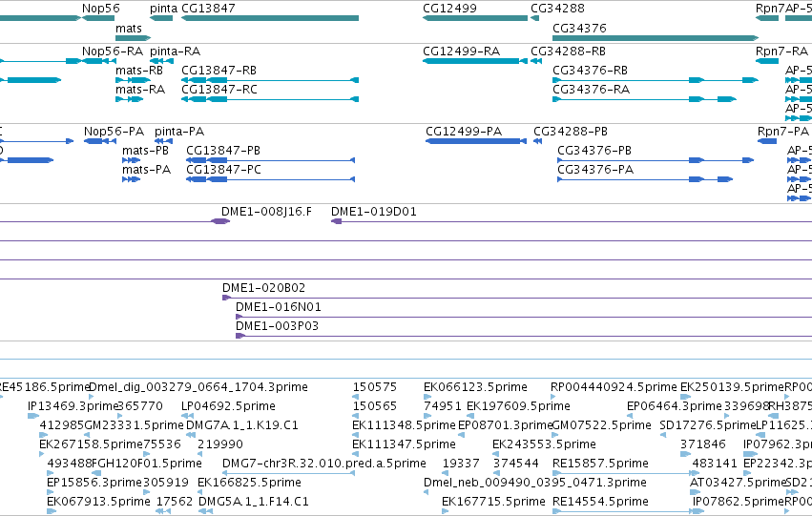Open the CG12499-PA protein label
Screen dimensions: 812x516
click(x=464, y=132)
